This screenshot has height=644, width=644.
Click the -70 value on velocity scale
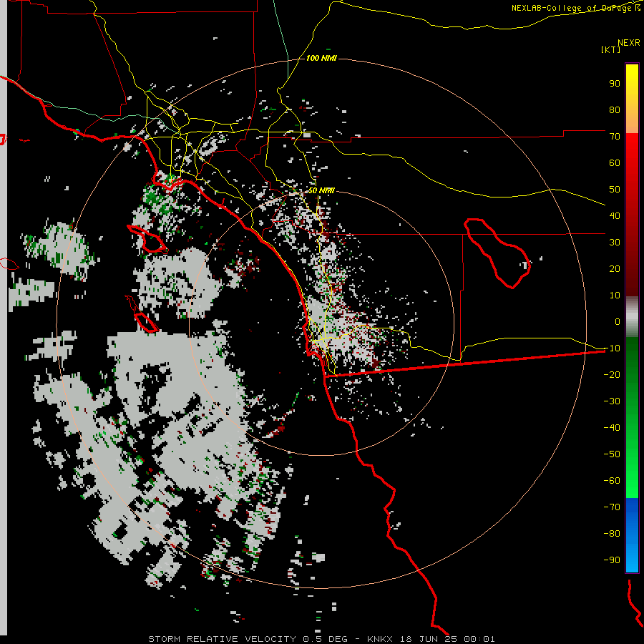(612, 507)
